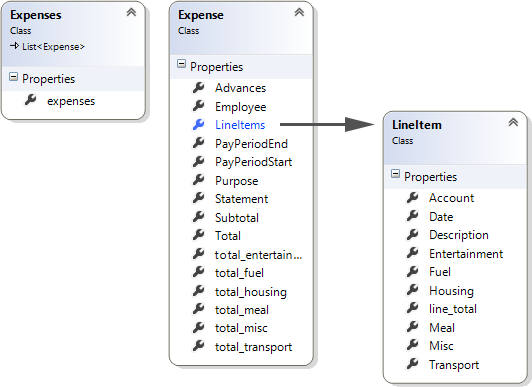
Task: Click wrench icon beside Total property
Action: pos(198,235)
